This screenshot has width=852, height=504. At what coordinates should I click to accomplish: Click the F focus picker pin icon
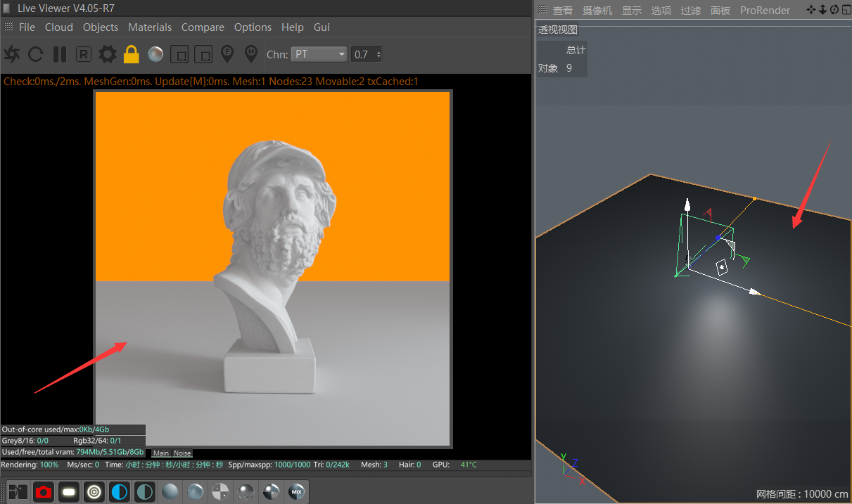click(227, 54)
